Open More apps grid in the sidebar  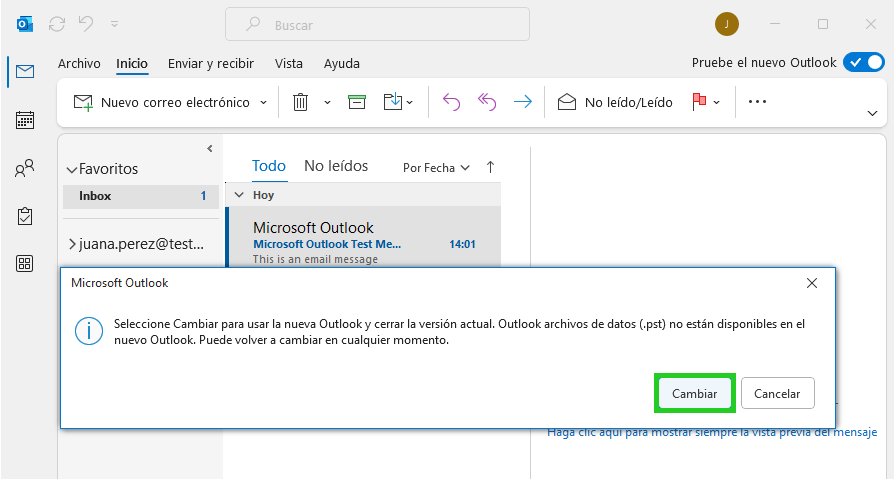[25, 263]
